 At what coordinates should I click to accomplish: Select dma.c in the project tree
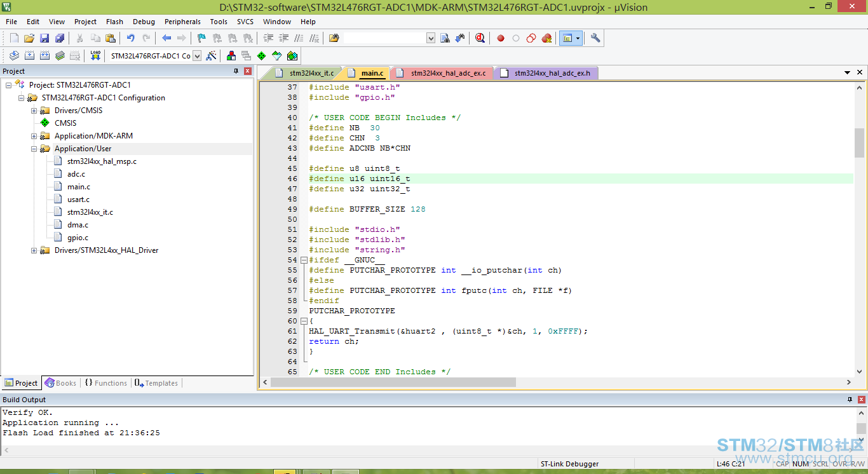pos(78,225)
